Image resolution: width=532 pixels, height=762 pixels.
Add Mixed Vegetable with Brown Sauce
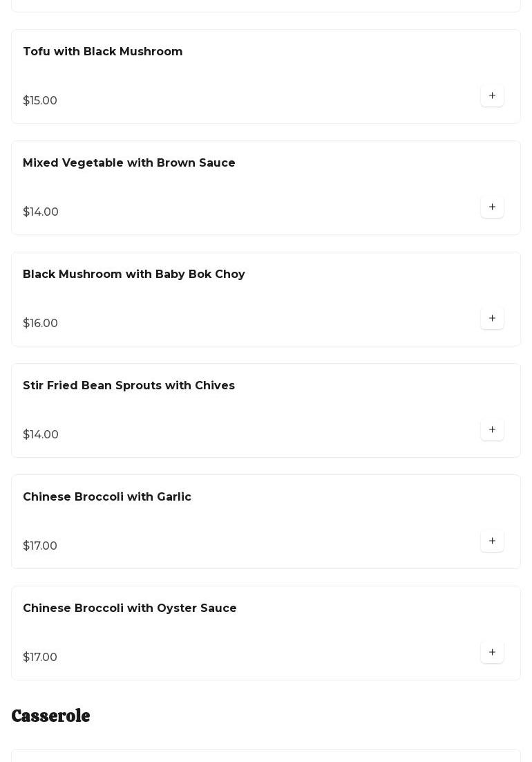click(x=492, y=207)
